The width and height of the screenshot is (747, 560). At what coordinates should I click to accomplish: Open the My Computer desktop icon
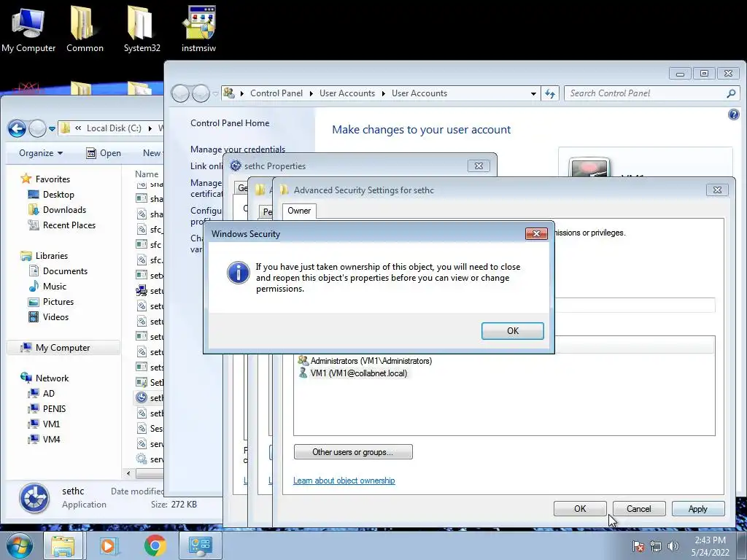pos(28,28)
